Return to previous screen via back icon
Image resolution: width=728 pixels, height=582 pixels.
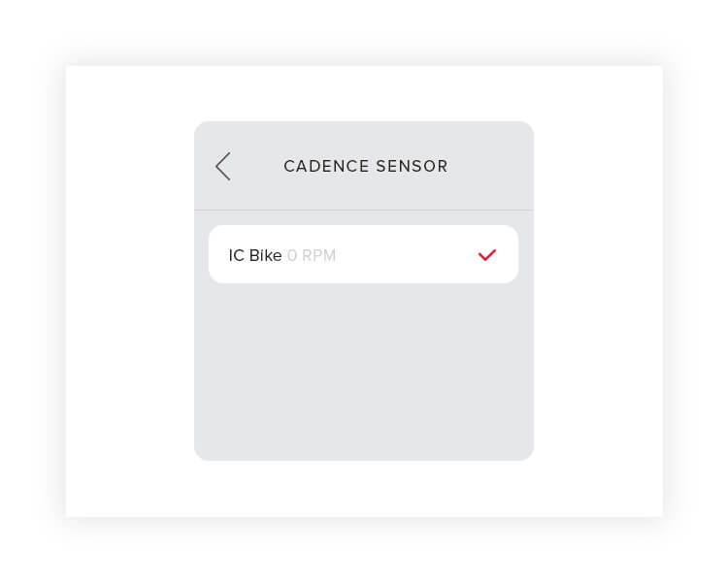click(x=222, y=166)
